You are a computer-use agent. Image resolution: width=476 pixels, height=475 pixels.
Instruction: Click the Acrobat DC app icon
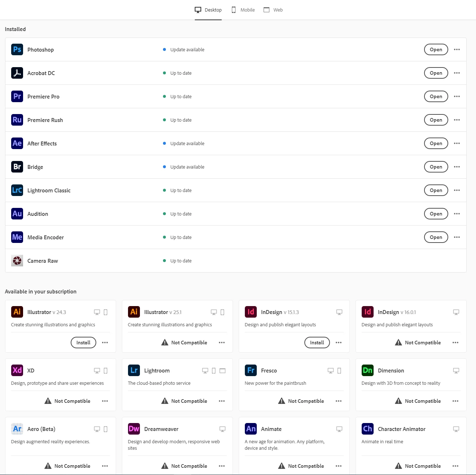tap(17, 73)
